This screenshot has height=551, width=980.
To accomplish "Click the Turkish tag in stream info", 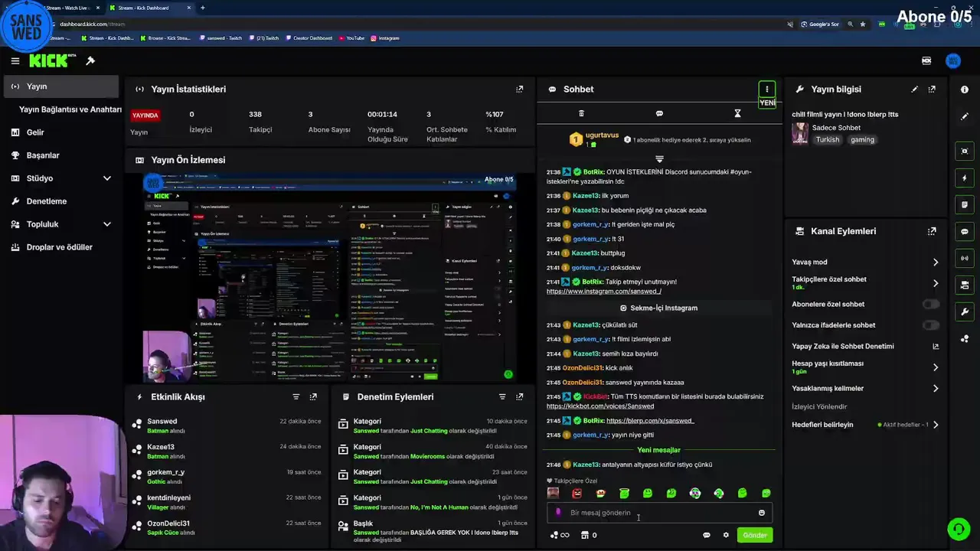I will point(827,140).
